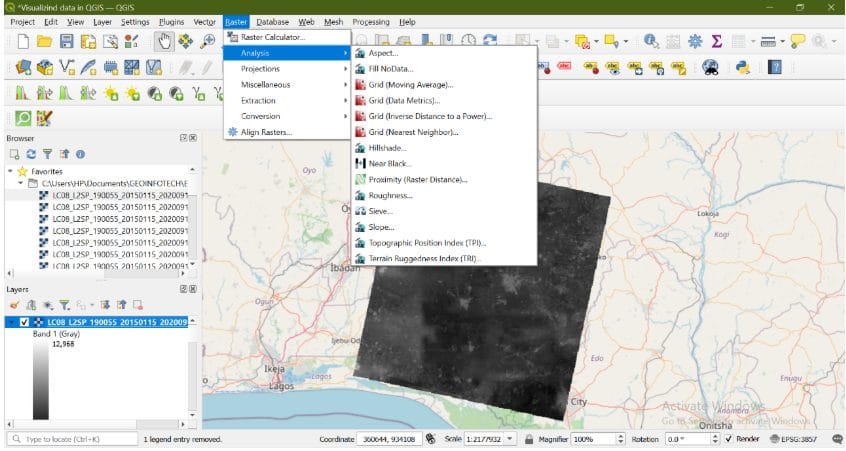
Task: Open the Help contents icon
Action: coord(774,68)
